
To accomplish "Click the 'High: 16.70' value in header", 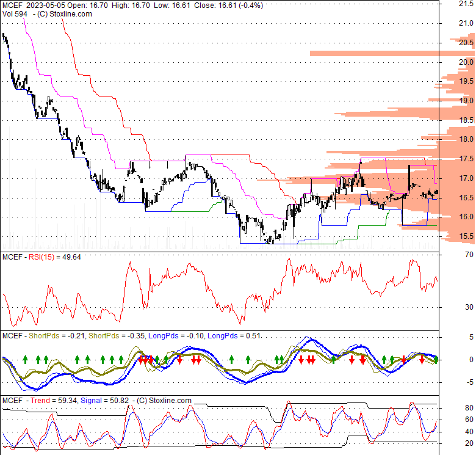I will coord(131,5).
